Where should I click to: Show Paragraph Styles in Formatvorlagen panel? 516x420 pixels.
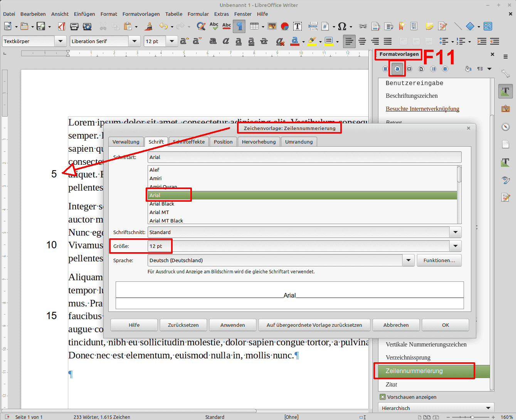[x=385, y=69]
